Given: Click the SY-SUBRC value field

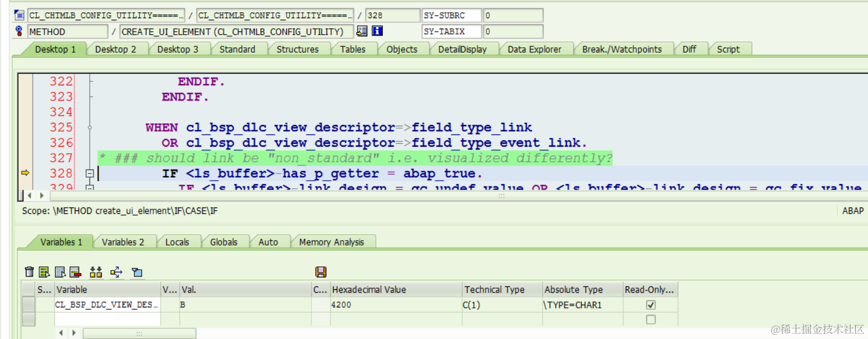Looking at the screenshot, I should [513, 15].
